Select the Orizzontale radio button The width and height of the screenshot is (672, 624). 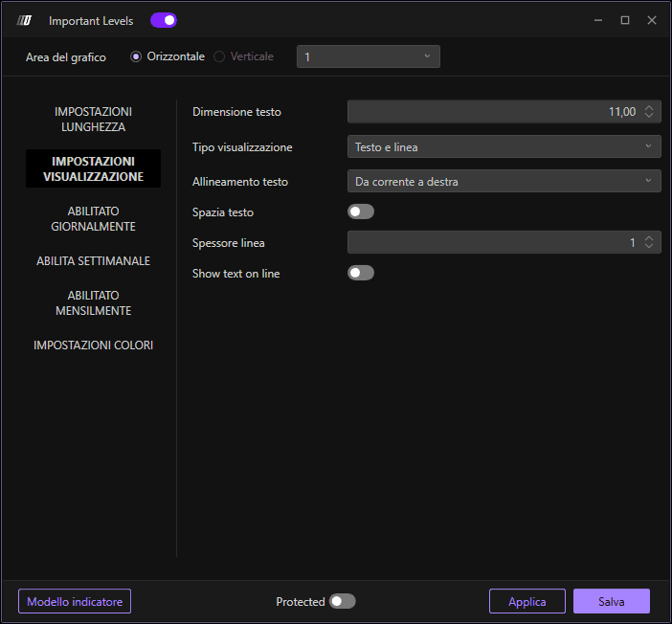coord(136,56)
